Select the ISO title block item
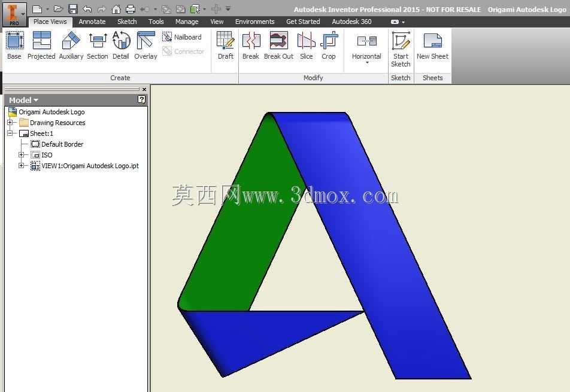This screenshot has height=392, width=570. tap(47, 155)
